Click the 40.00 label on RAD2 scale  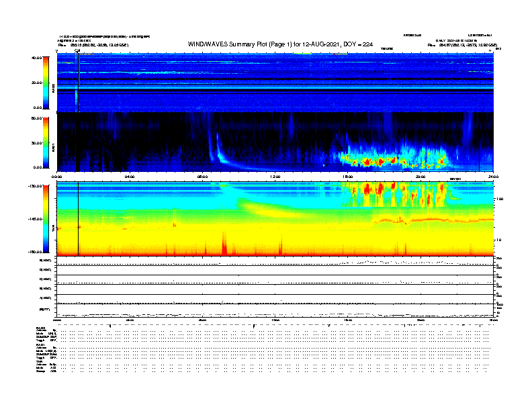pyautogui.click(x=37, y=58)
